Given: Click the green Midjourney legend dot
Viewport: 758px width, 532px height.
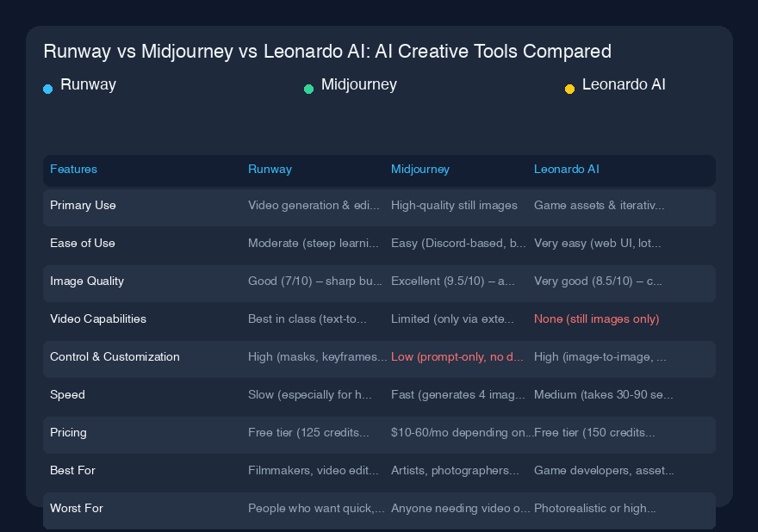Looking at the screenshot, I should 309,89.
